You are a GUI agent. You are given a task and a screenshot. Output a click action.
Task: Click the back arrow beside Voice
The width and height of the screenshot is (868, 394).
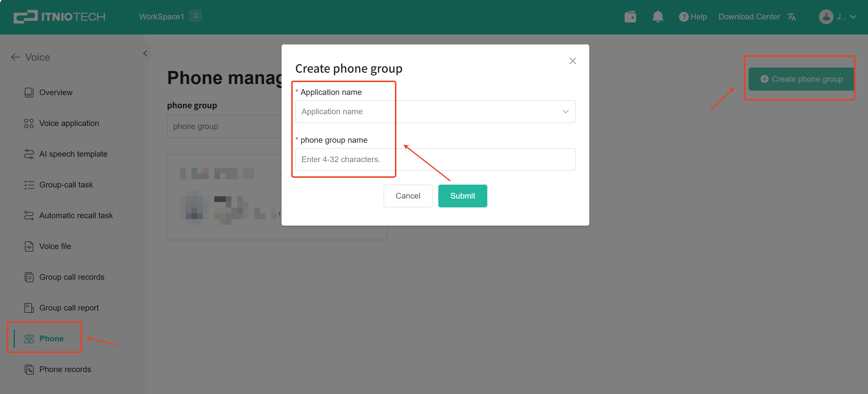15,57
